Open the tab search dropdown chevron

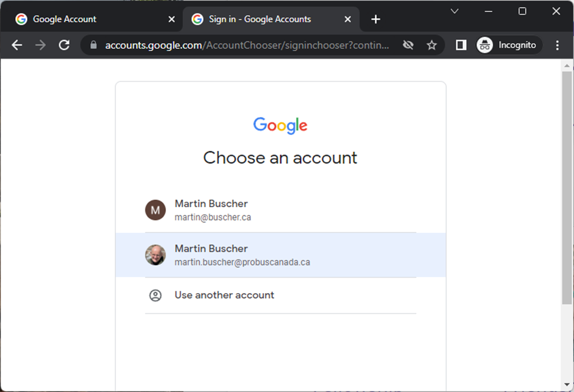point(454,11)
